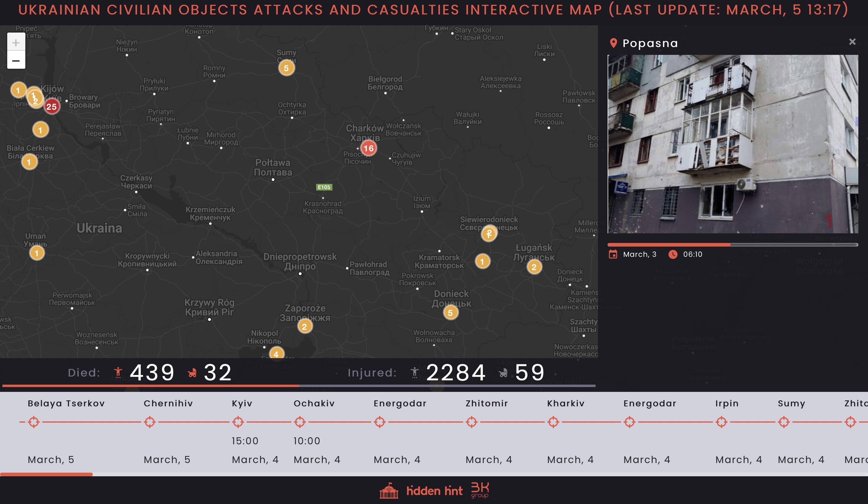Screen dimensions: 868x504
Task: Select the Belaya Tserkov timeline marker
Action: pos(34,422)
